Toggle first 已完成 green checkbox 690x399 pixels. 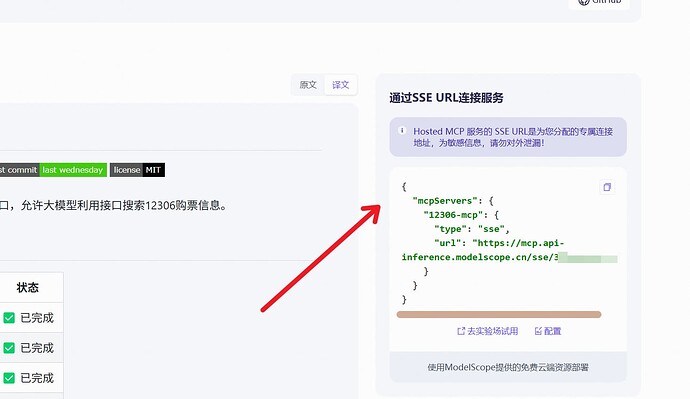pos(9,318)
